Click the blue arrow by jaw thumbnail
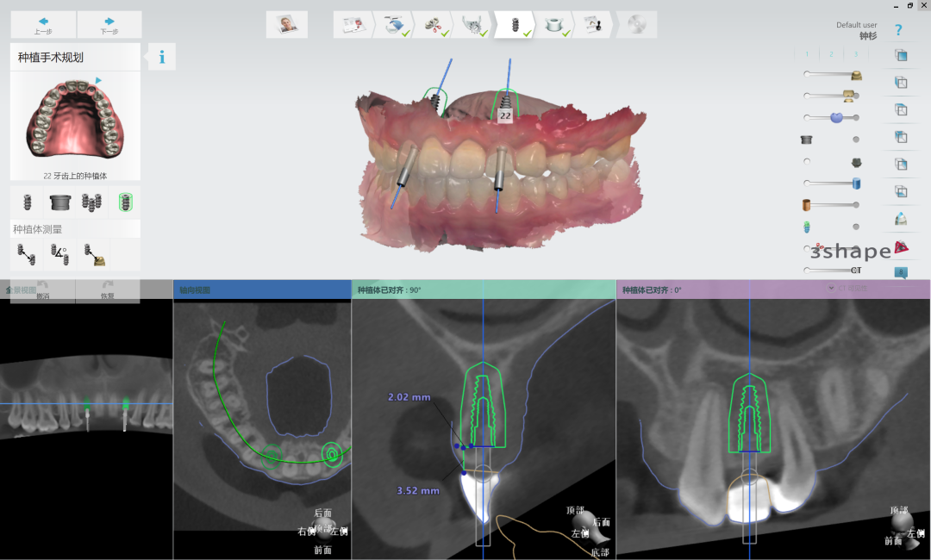The height and width of the screenshot is (560, 931). point(98,81)
